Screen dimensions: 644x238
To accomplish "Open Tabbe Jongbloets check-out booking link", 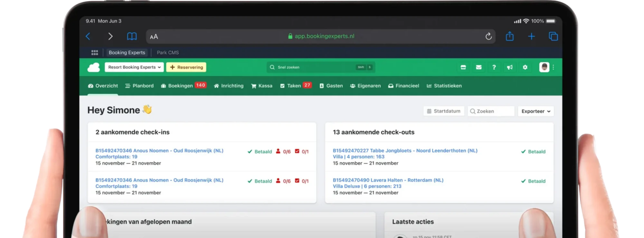I will click(x=405, y=151).
